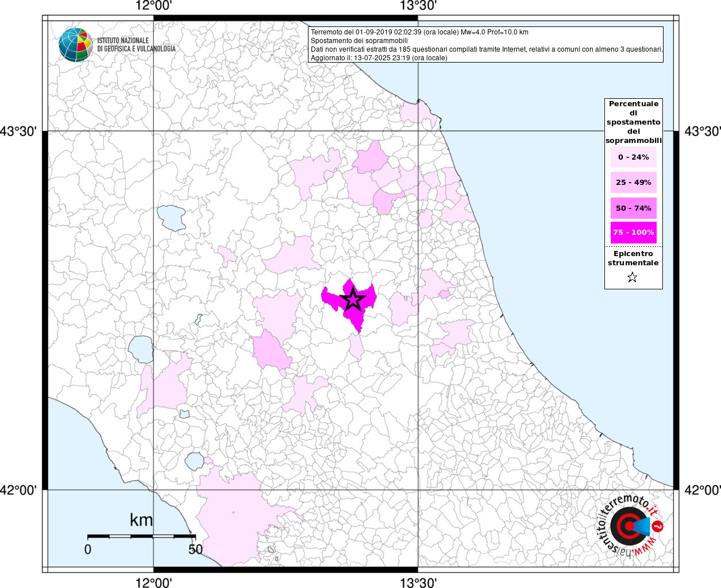Click the left 42°00' latitude label
The image size is (721, 588).
tap(18, 490)
